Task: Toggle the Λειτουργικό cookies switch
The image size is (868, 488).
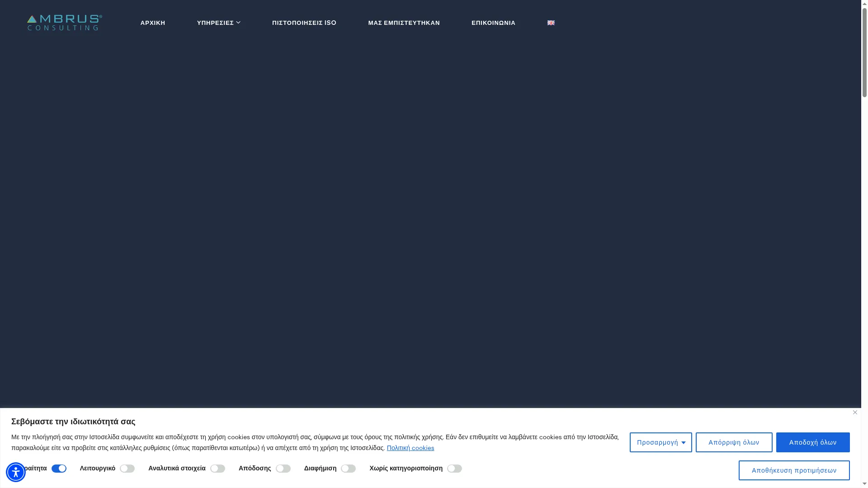Action: click(127, 469)
